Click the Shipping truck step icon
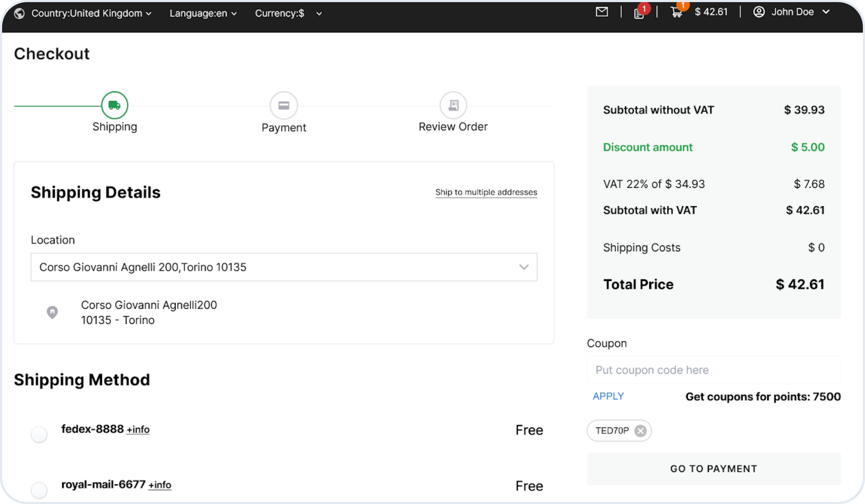 115,105
